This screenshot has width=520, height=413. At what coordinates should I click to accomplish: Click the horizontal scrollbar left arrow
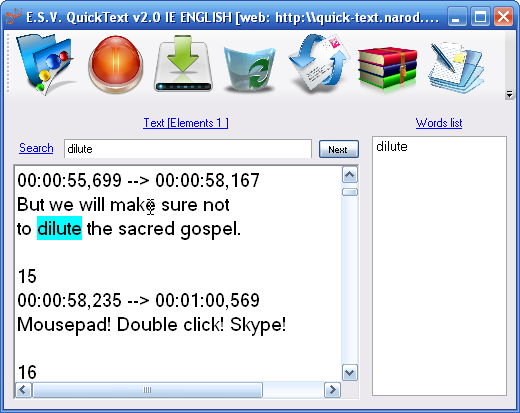point(23,389)
